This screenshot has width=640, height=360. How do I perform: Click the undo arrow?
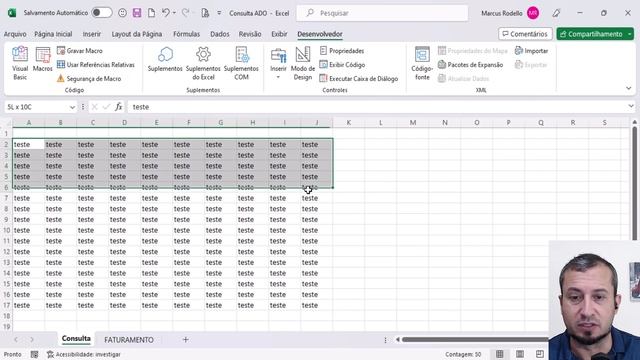click(165, 13)
